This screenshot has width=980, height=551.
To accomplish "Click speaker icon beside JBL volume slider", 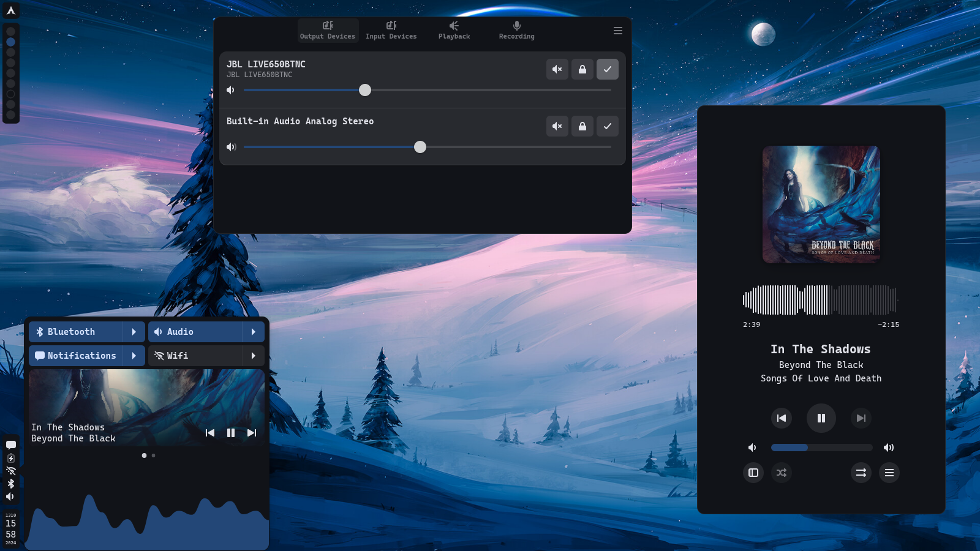I will tap(231, 90).
